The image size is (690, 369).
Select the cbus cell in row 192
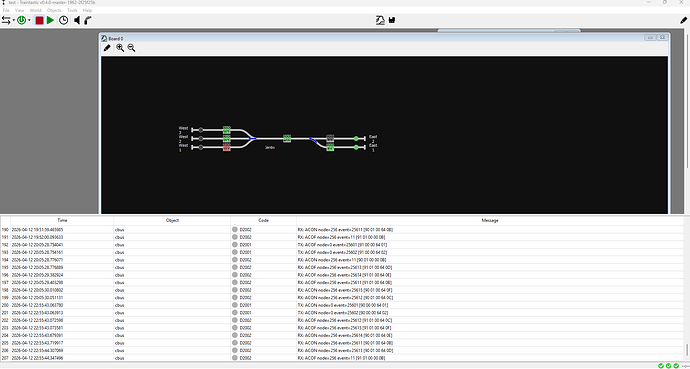[172, 245]
